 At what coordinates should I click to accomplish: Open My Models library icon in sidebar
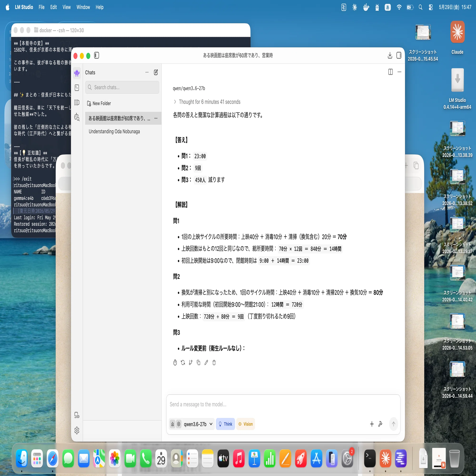click(x=77, y=103)
